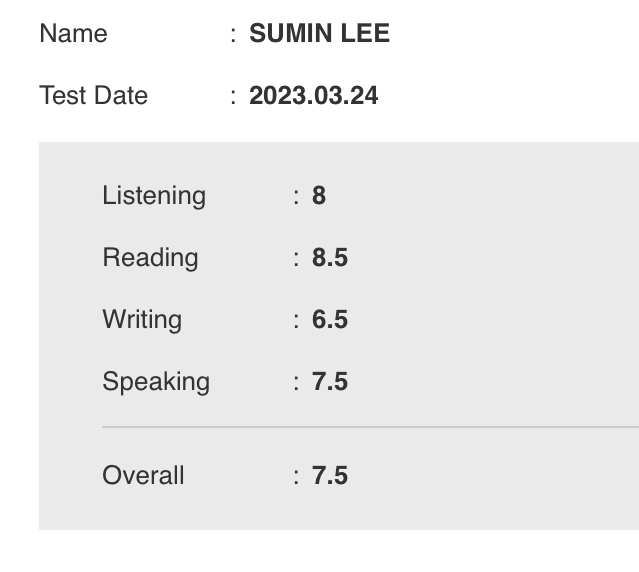The width and height of the screenshot is (639, 572).
Task: Click the colon after Writing
Action: (x=296, y=321)
